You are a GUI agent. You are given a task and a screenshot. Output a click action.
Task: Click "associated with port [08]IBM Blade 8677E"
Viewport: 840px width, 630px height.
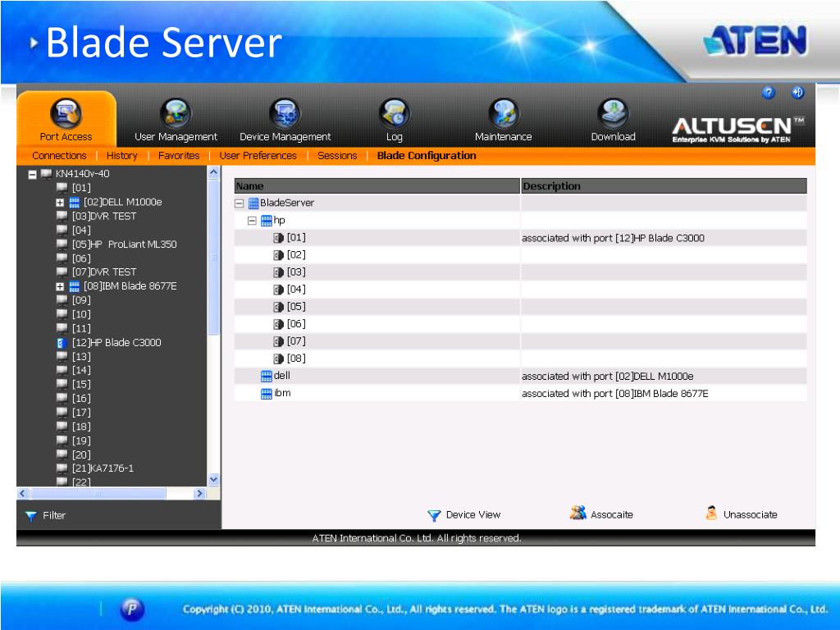615,394
